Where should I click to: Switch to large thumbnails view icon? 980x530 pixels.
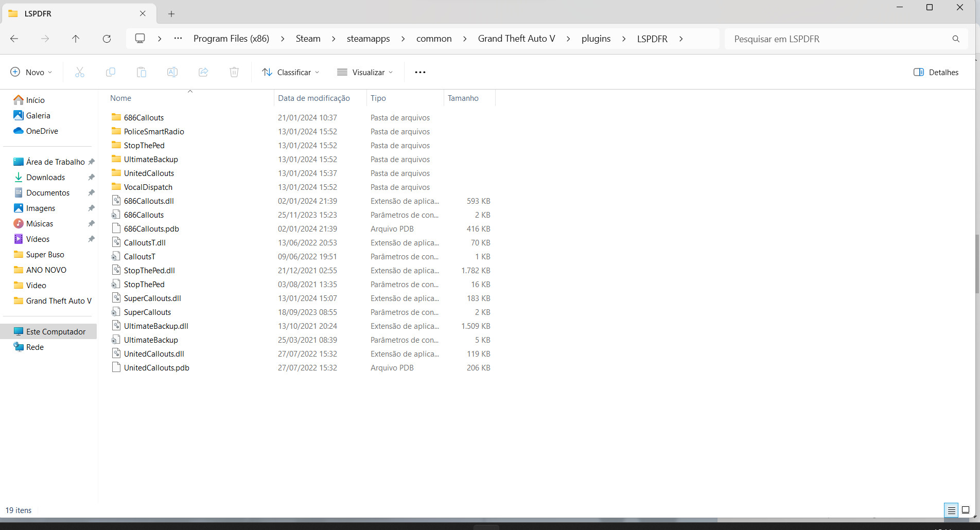(x=966, y=510)
